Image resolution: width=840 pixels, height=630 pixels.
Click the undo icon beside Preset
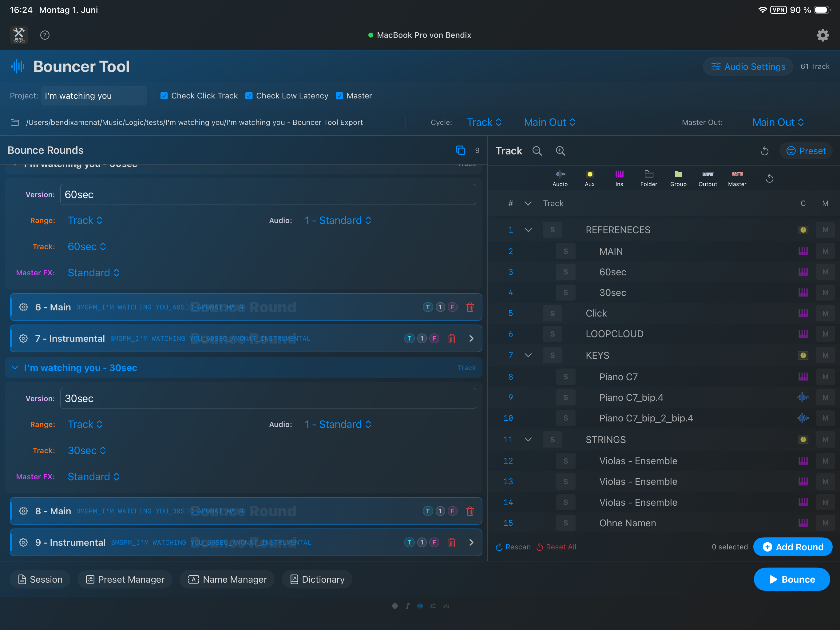coord(765,151)
